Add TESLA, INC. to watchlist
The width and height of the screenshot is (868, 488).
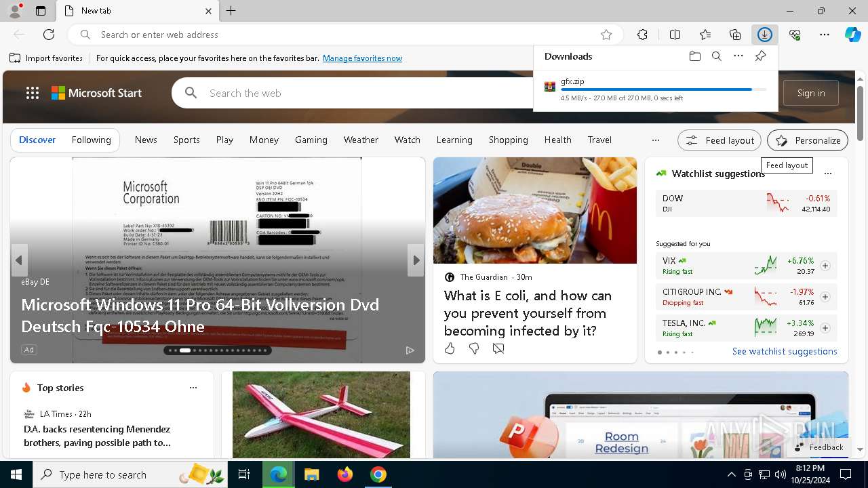point(825,328)
